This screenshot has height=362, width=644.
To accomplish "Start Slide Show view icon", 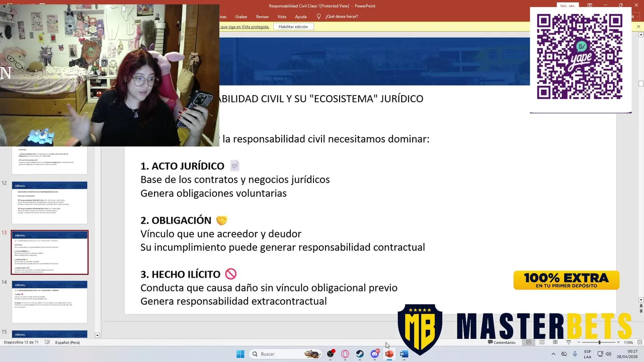I will (569, 342).
